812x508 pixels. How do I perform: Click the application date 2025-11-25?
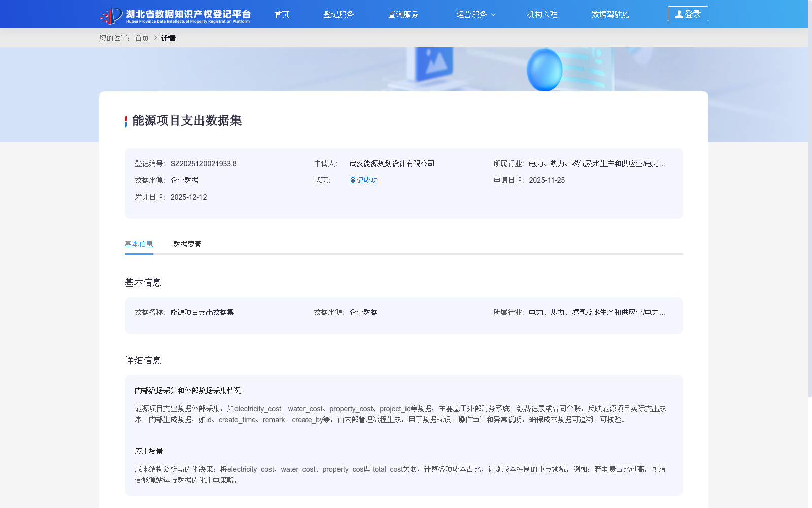[547, 180]
